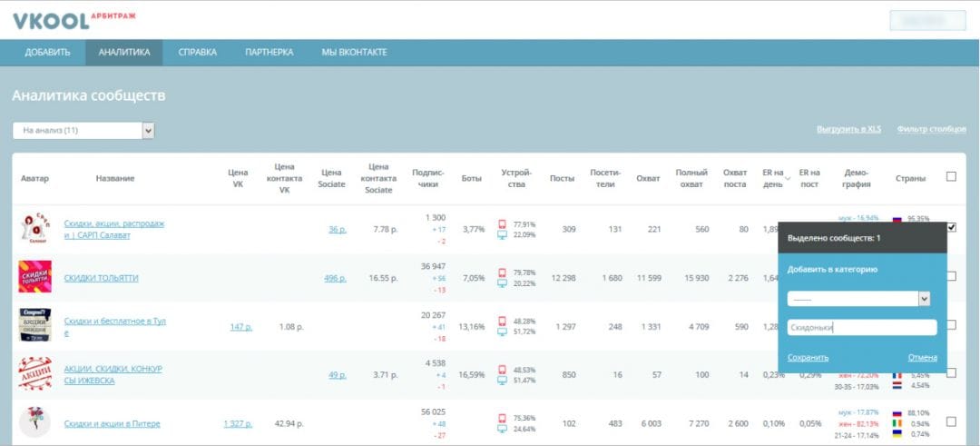This screenshot has height=446, width=980.
Task: Open the Питер discounts community avatar
Action: (35, 422)
